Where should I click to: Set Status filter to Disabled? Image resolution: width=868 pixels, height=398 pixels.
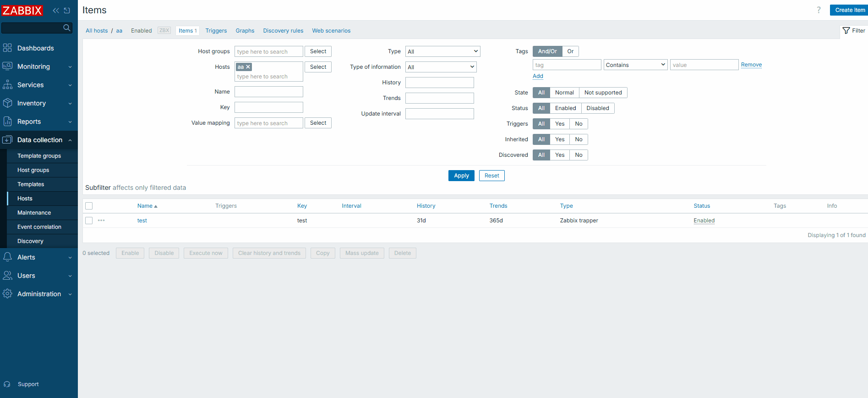(597, 108)
